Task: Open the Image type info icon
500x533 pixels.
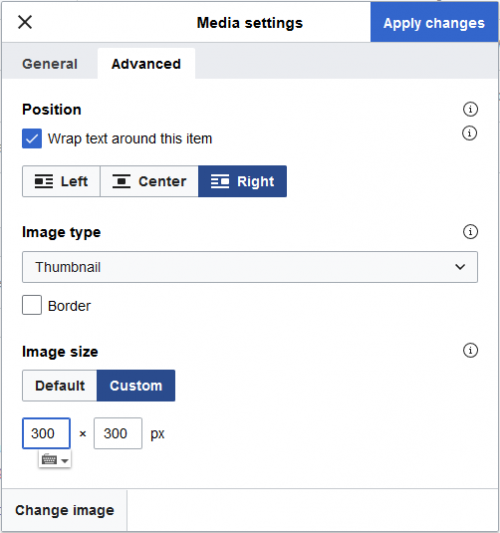Action: [x=470, y=232]
